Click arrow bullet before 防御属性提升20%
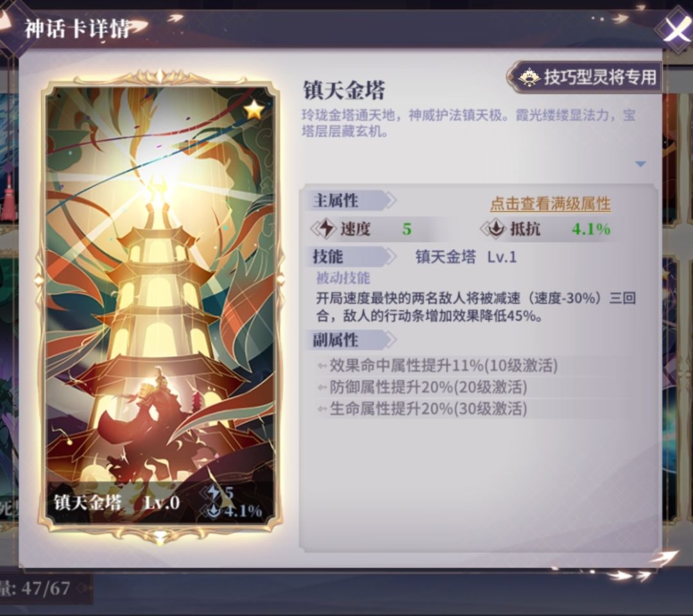Screen dimensions: 693x616 [322, 388]
